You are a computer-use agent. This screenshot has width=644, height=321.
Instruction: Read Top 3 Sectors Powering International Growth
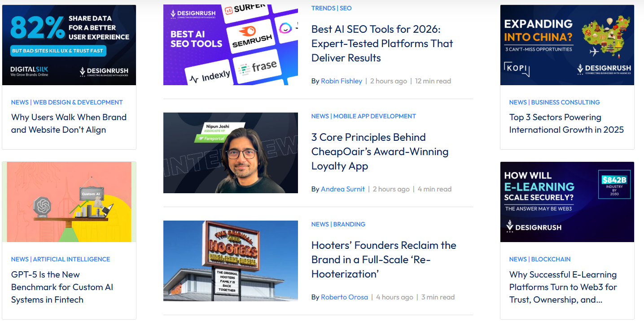pos(566,123)
